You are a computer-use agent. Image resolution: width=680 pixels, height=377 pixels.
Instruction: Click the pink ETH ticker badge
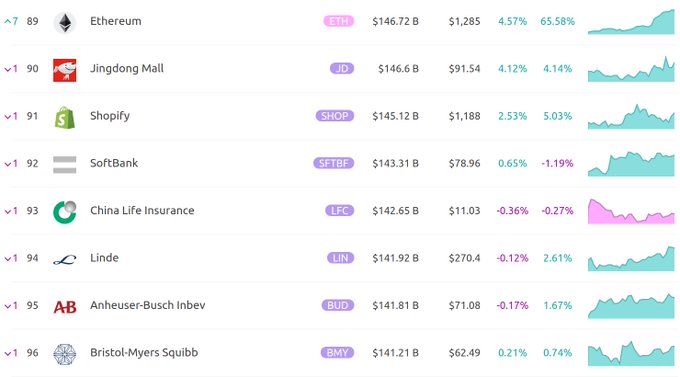(x=339, y=21)
